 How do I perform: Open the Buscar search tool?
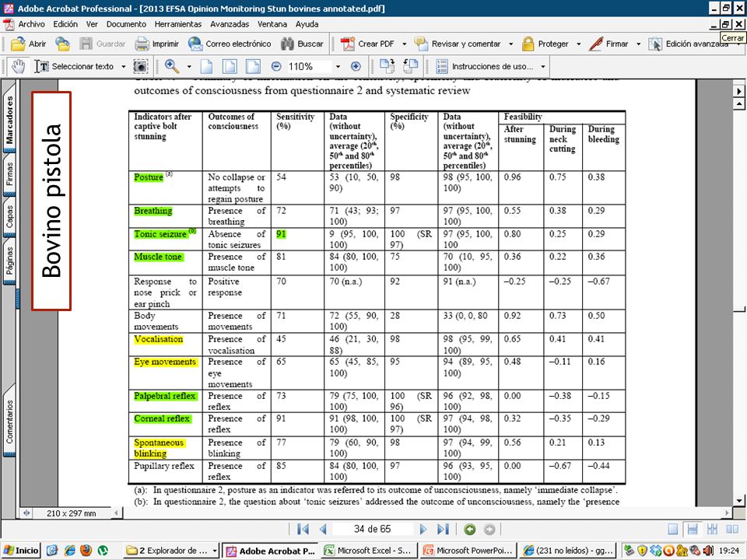tap(302, 44)
